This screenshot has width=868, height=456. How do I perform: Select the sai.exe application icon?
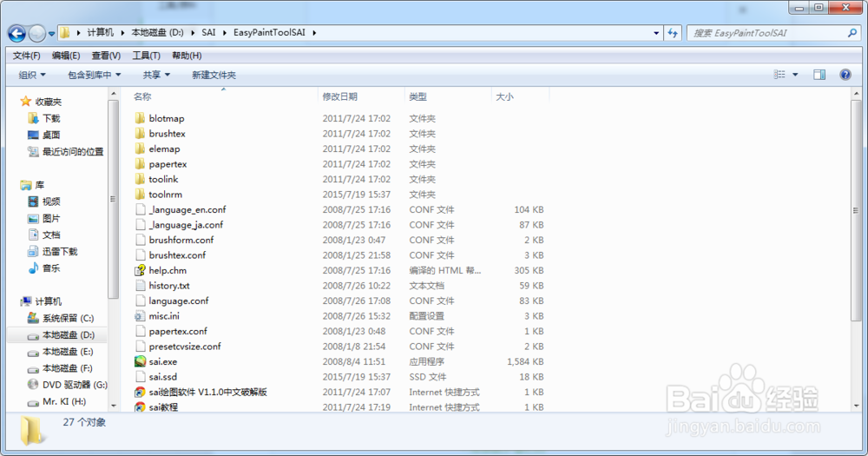[140, 361]
